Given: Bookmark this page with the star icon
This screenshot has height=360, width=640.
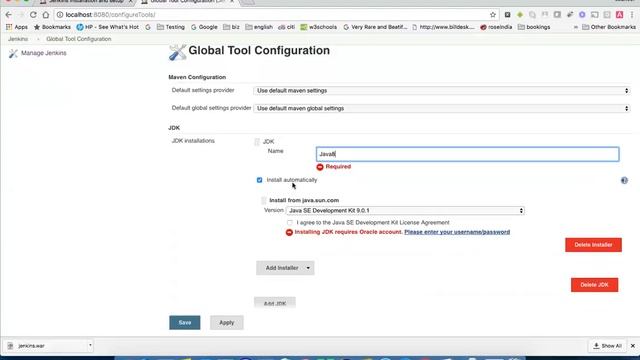Looking at the screenshot, I should coord(493,15).
